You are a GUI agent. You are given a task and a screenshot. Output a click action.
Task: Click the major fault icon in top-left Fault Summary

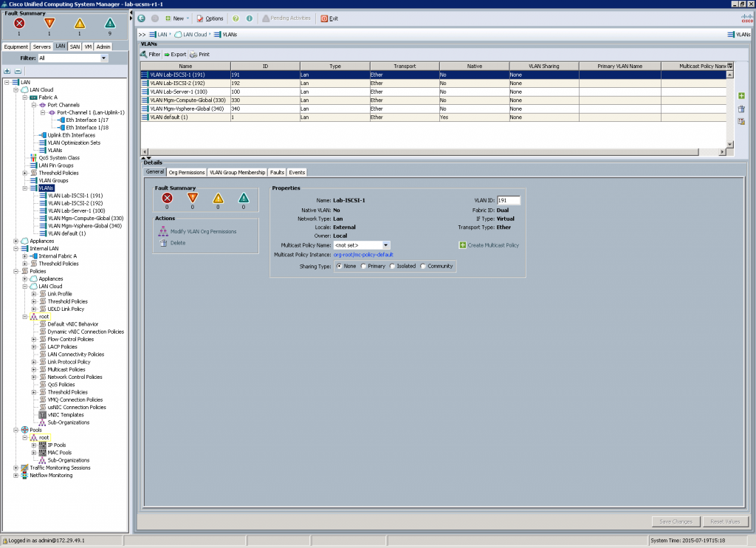49,23
